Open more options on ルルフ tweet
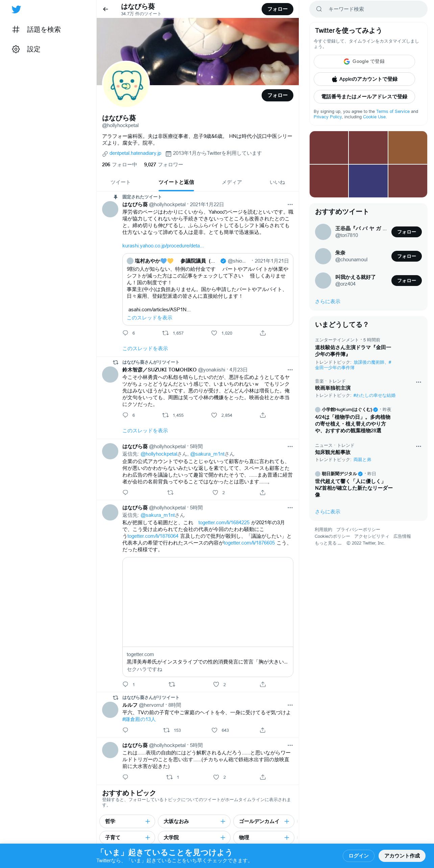434x868 pixels. [290, 705]
